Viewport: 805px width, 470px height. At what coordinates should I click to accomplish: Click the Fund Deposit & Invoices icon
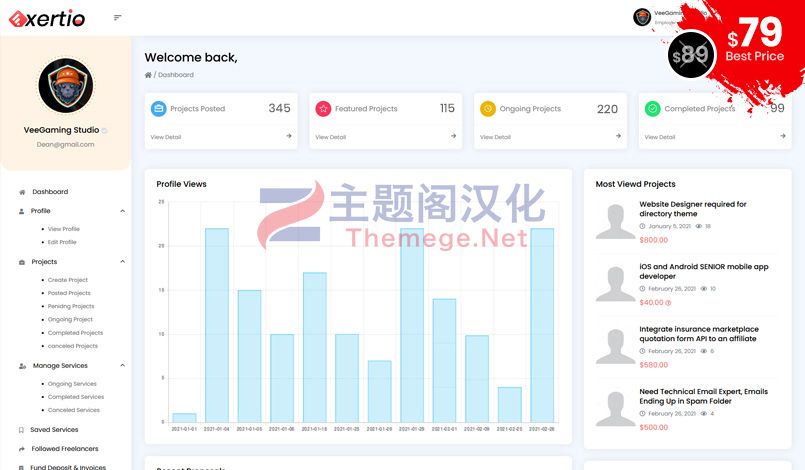21,467
